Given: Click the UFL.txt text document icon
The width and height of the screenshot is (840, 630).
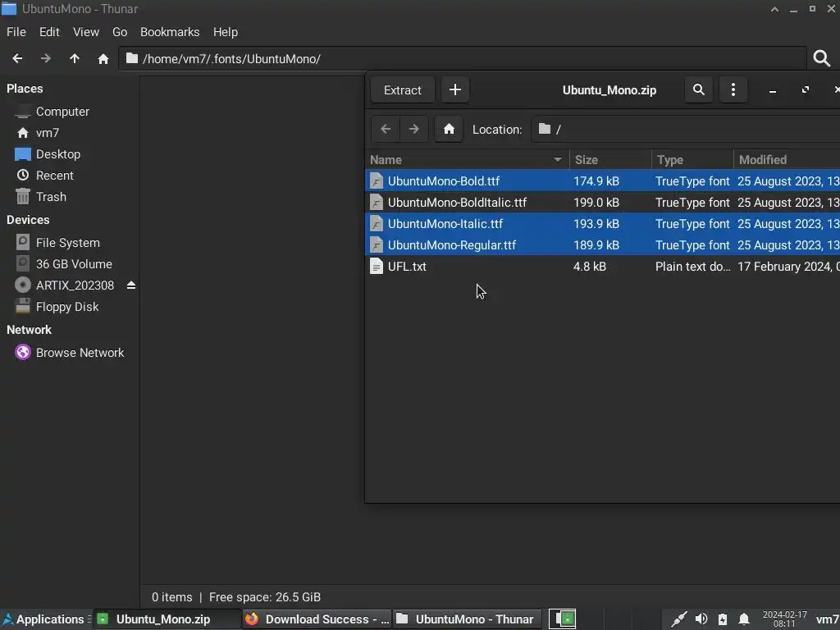Looking at the screenshot, I should pos(376,267).
